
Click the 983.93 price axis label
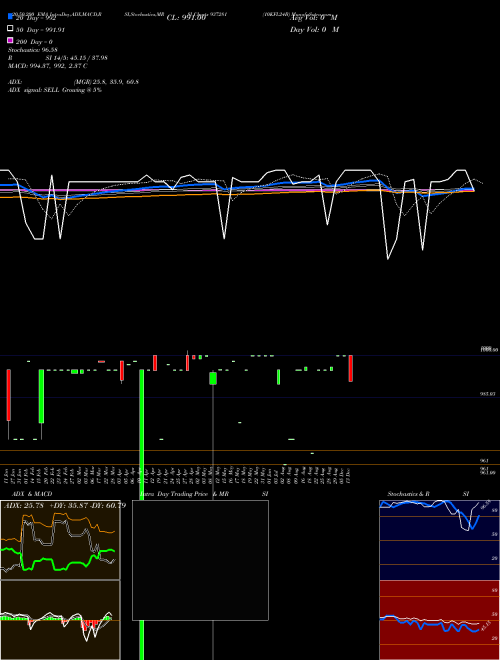point(487,394)
